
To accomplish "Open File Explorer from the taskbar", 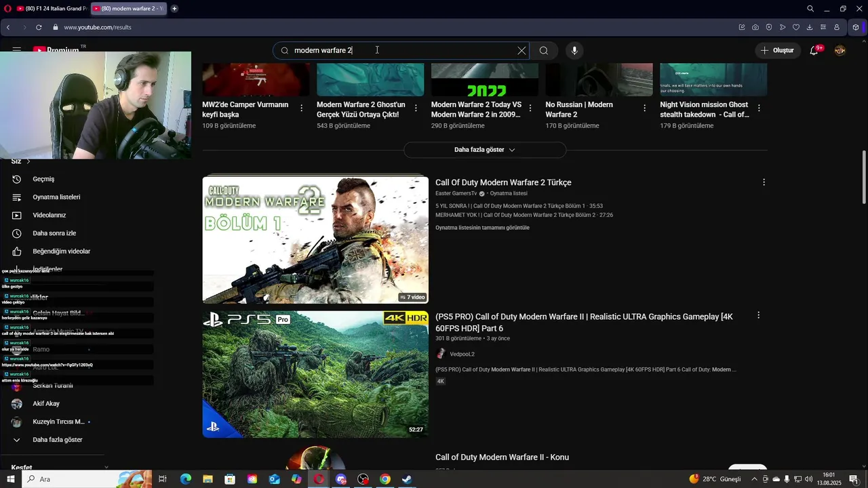I will (208, 479).
